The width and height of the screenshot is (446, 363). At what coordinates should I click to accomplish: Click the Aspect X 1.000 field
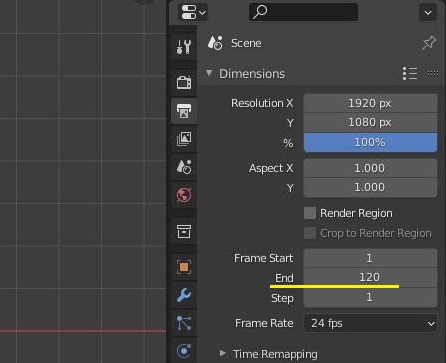(370, 168)
